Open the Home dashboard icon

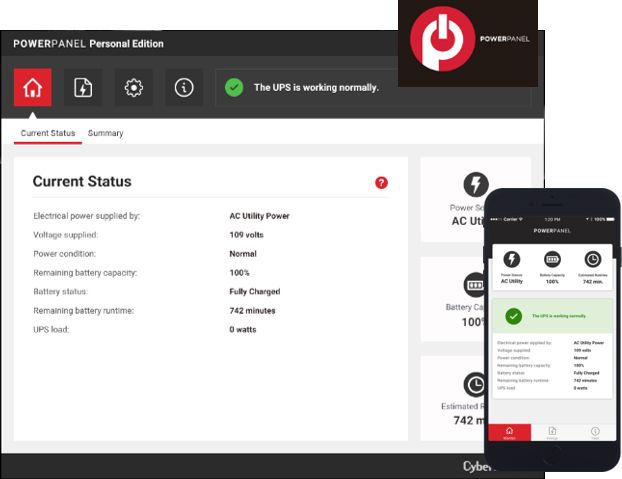pos(33,88)
